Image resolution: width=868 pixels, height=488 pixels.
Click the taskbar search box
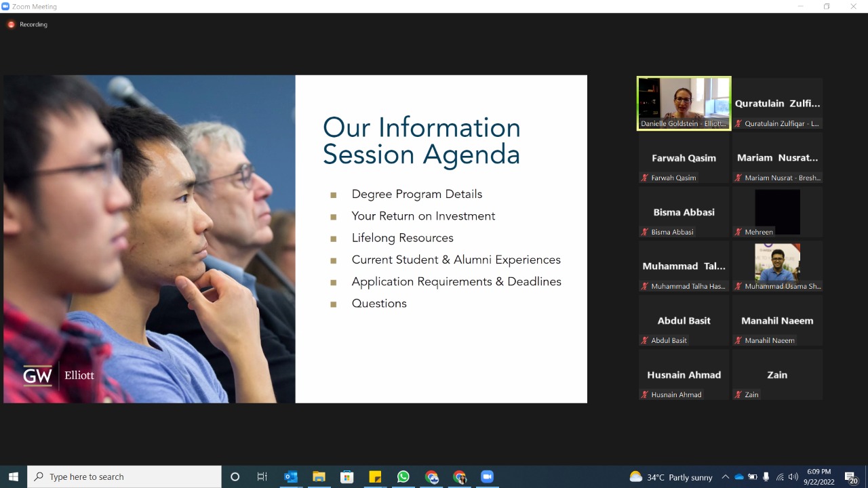click(x=125, y=476)
